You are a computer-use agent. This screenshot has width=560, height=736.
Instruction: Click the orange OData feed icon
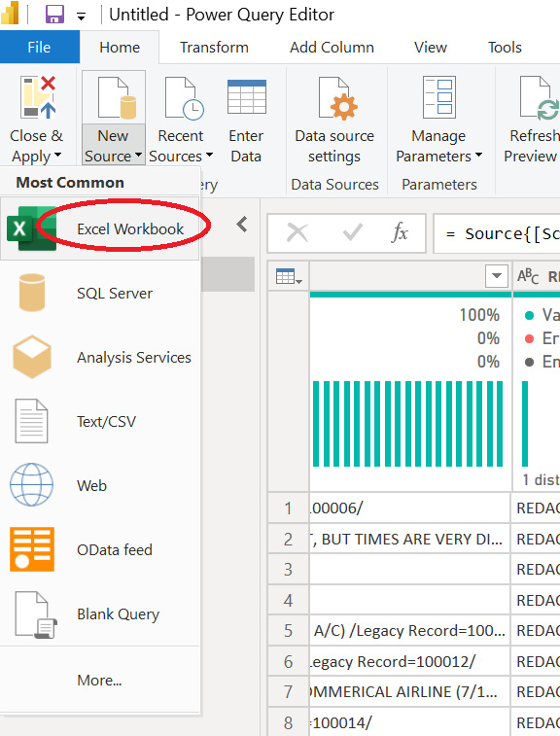[x=32, y=549]
